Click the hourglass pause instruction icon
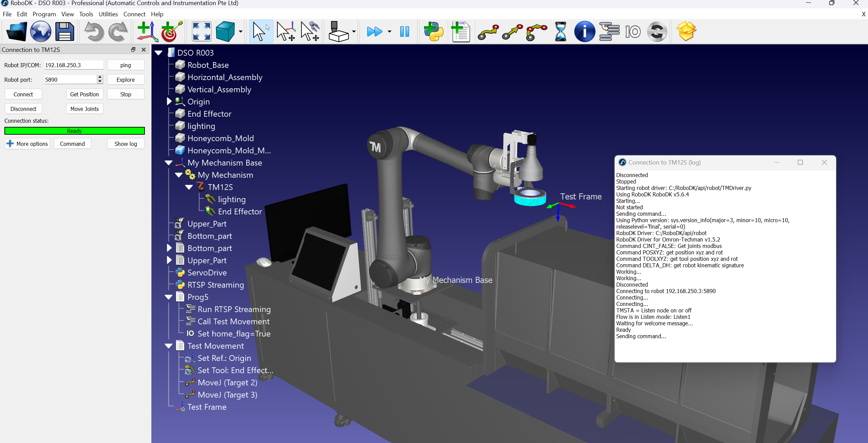Viewport: 868px width, 443px height. tap(560, 32)
